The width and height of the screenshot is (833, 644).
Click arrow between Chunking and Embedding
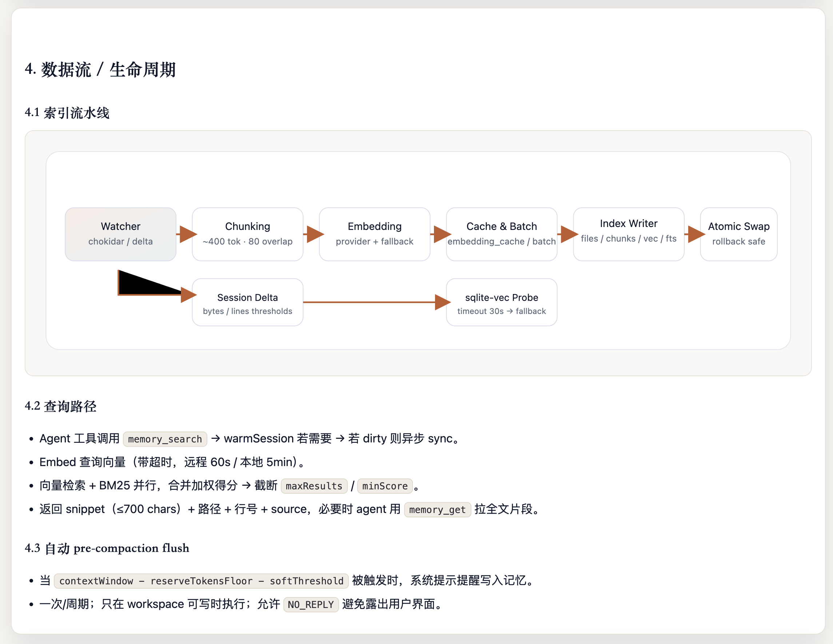[x=314, y=234]
